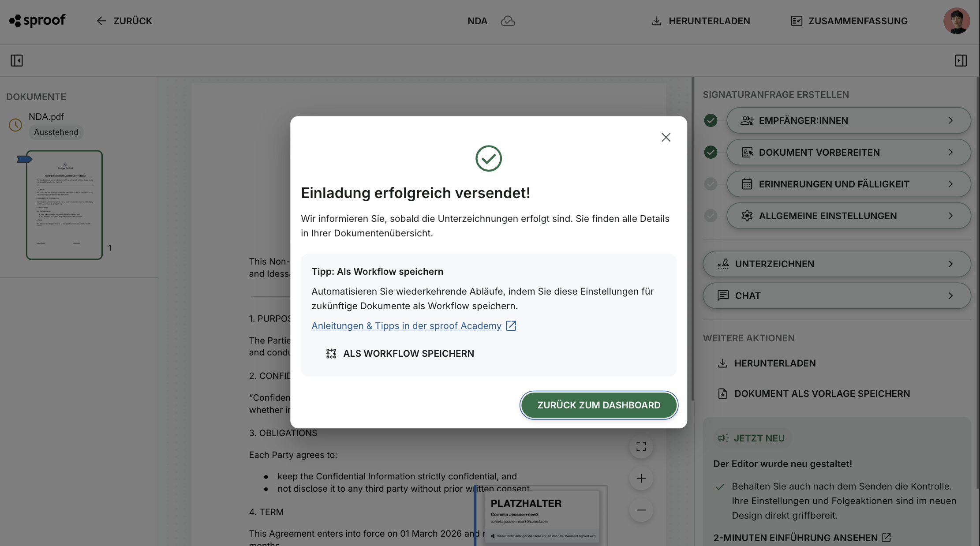Click the NDA.pdf file name

(46, 117)
